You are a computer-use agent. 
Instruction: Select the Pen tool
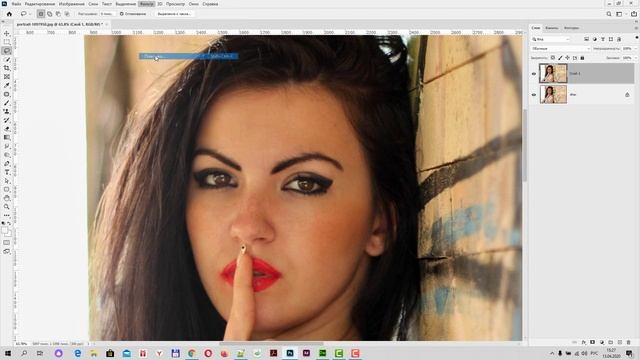click(x=7, y=164)
